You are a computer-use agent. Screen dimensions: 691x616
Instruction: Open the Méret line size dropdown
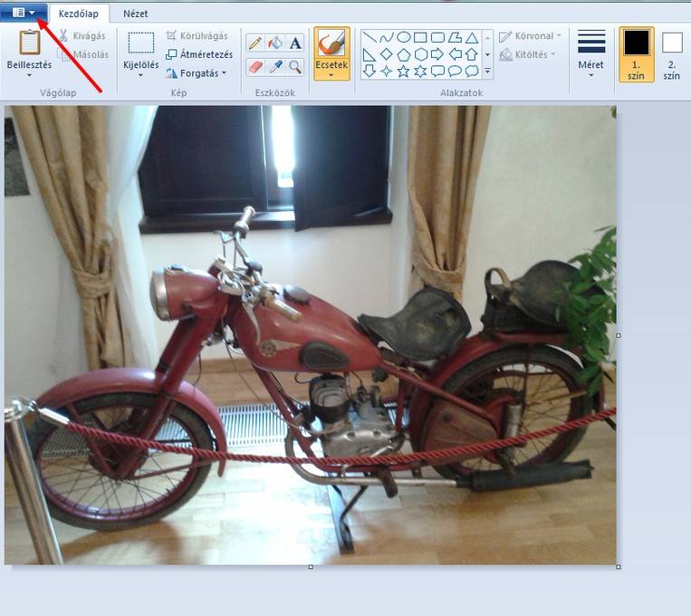[591, 53]
